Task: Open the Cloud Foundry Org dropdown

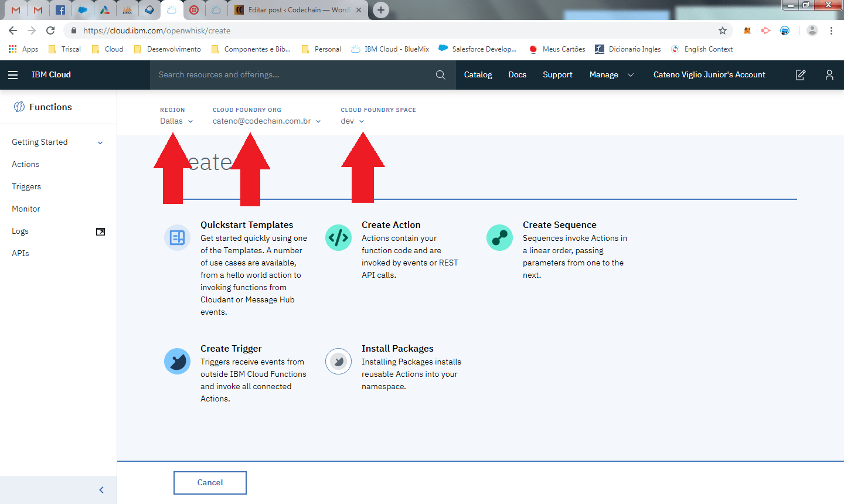Action: (x=267, y=121)
